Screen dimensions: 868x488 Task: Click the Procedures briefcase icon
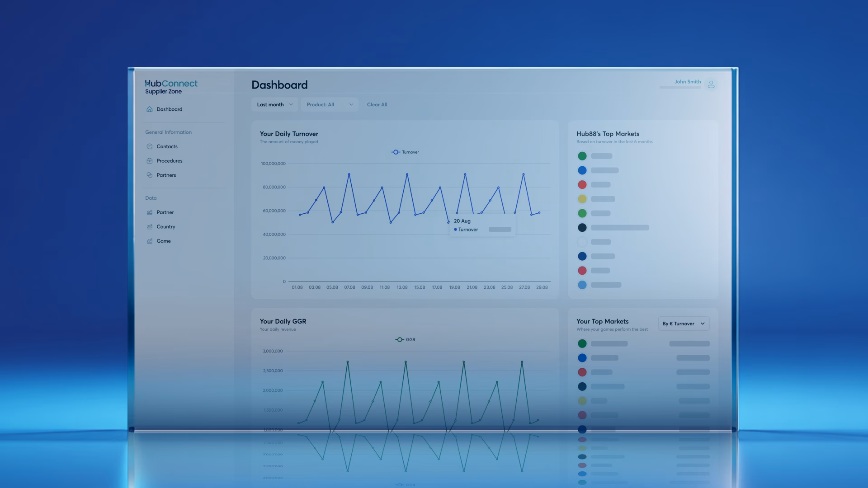(x=150, y=161)
